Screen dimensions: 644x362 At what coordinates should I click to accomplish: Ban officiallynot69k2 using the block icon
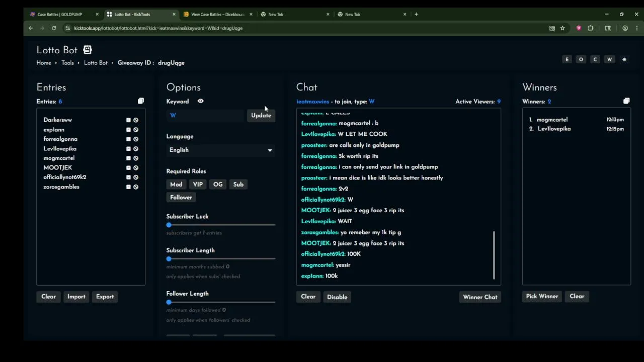pos(136,177)
